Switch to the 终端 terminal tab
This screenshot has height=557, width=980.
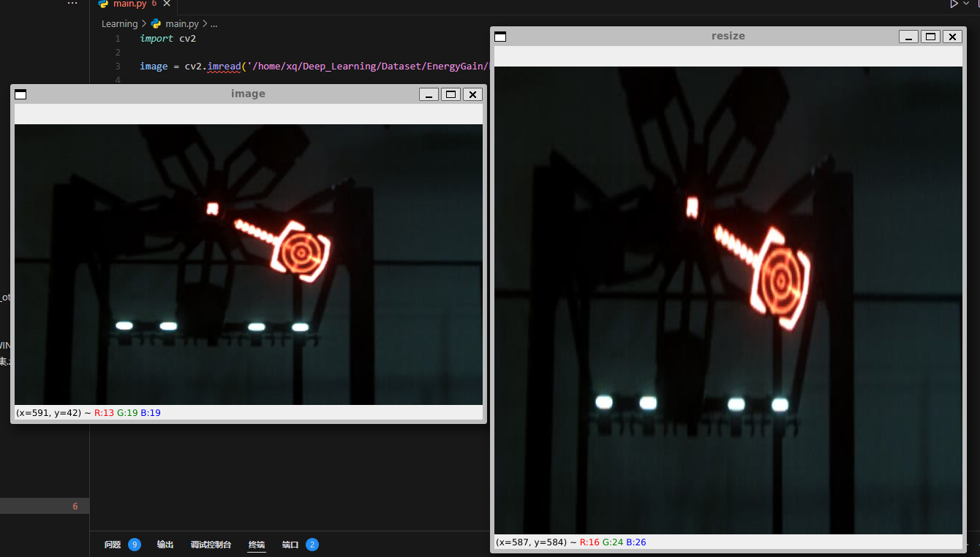pyautogui.click(x=256, y=545)
